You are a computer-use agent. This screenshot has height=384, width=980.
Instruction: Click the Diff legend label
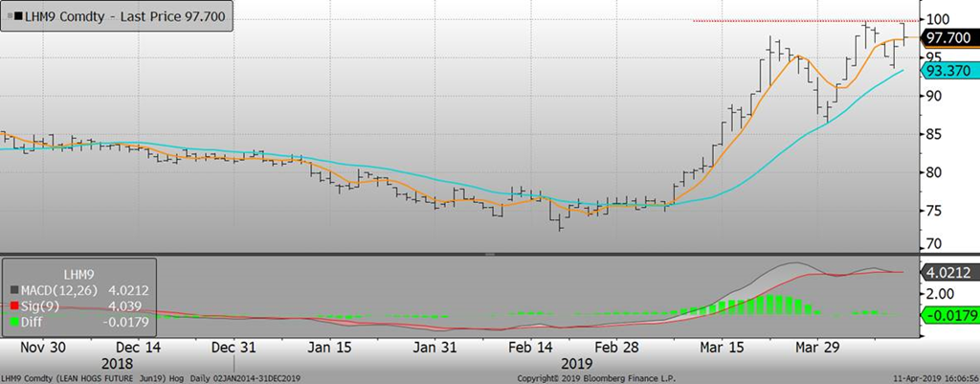pyautogui.click(x=33, y=323)
